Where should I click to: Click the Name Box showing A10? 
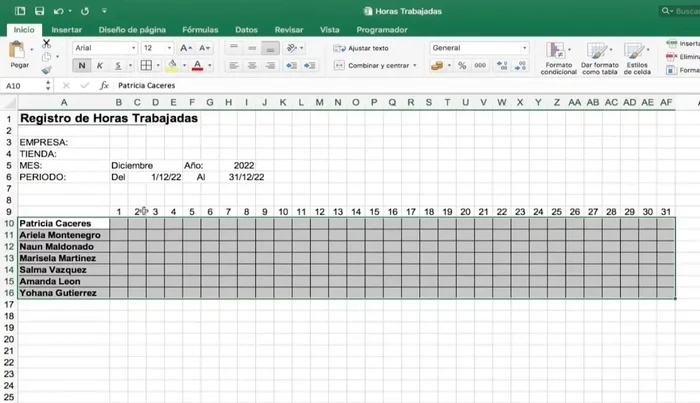[x=23, y=86]
